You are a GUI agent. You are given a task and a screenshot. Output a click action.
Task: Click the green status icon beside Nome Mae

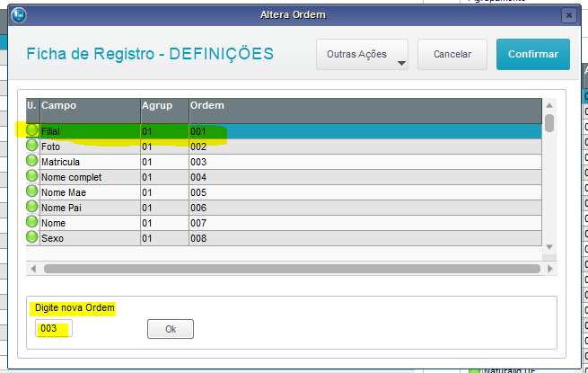coord(32,191)
